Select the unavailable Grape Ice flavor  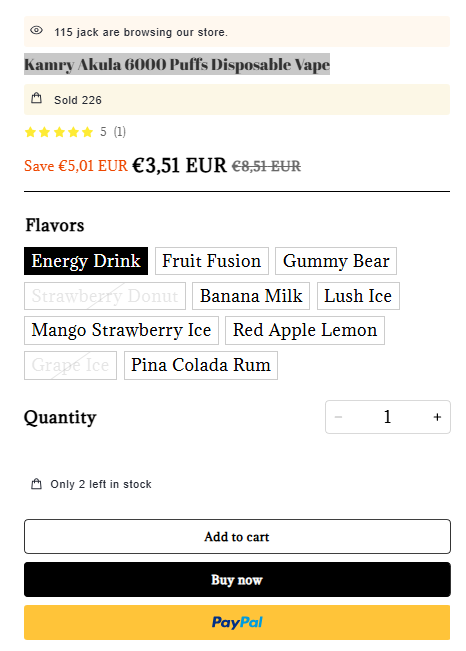70,365
